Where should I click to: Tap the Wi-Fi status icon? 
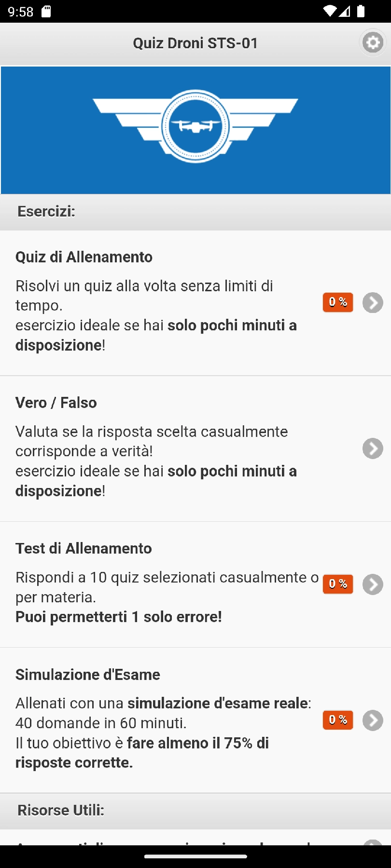(330, 12)
